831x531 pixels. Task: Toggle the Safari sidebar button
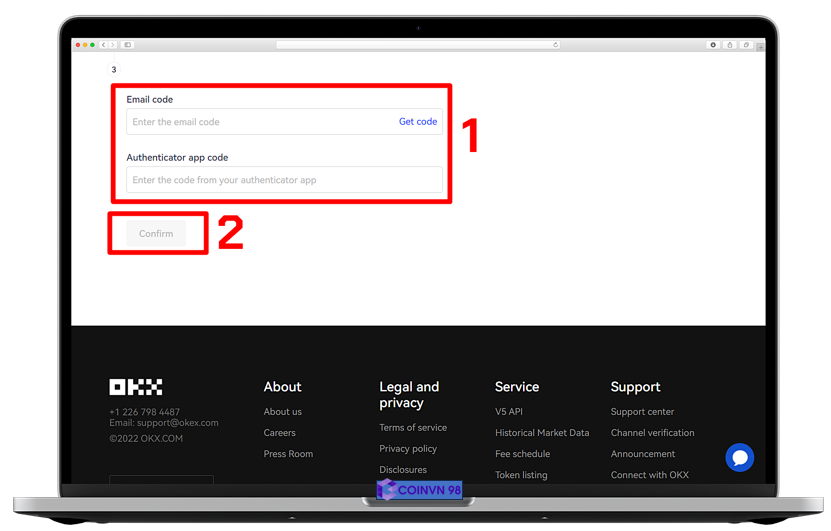128,45
